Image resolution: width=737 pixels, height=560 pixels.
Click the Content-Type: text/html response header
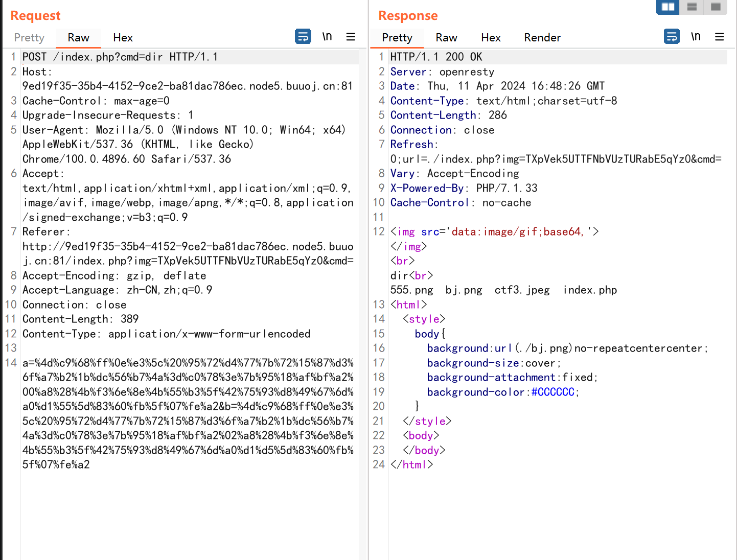[x=504, y=101]
